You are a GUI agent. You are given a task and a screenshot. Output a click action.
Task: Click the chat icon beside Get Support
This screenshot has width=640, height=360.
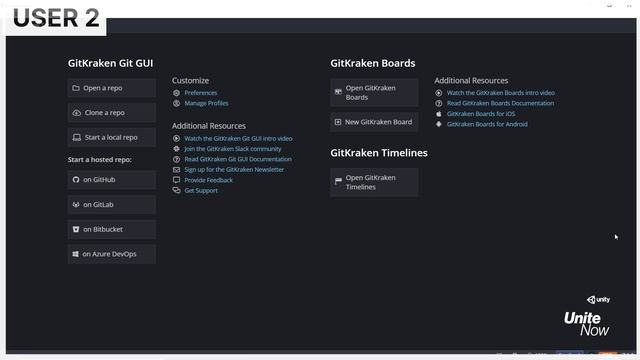coord(176,191)
